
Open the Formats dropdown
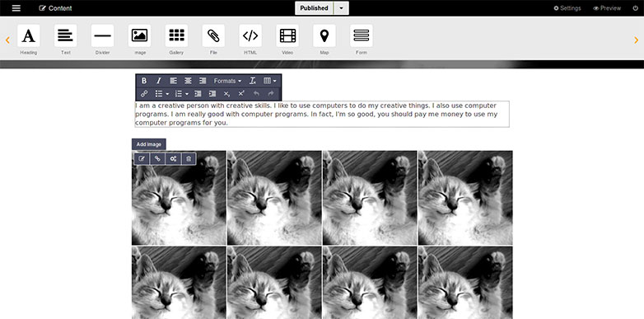227,81
